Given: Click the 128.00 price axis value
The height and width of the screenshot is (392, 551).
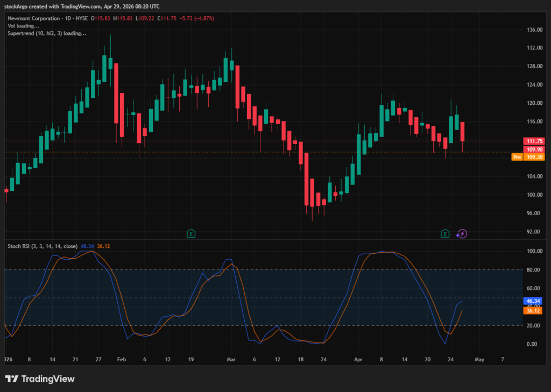Looking at the screenshot, I should tap(535, 66).
